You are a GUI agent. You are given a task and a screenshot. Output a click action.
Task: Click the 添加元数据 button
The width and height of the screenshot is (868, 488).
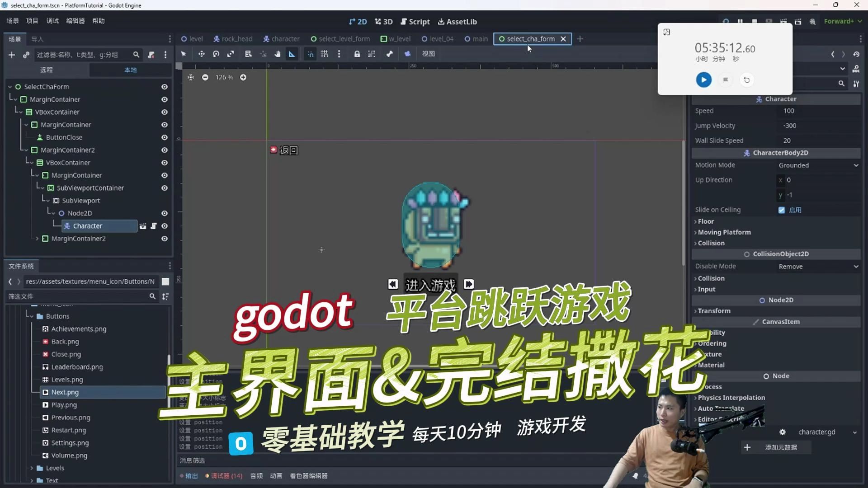point(776,447)
